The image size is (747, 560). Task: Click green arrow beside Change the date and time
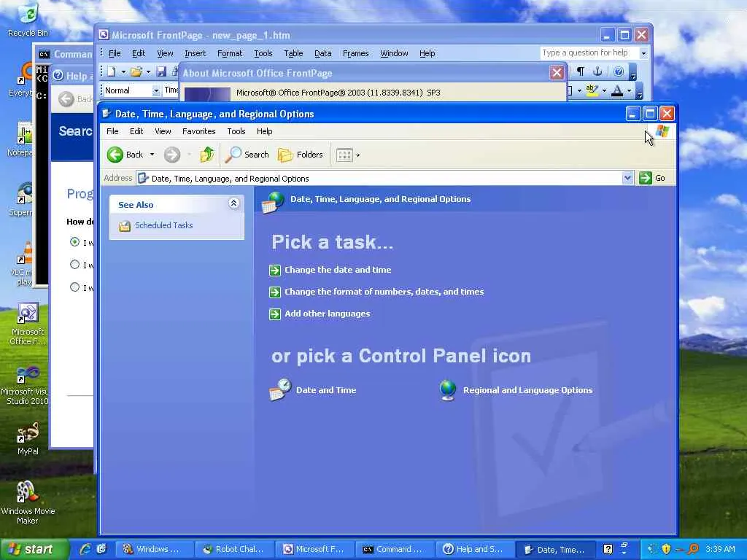click(x=275, y=270)
